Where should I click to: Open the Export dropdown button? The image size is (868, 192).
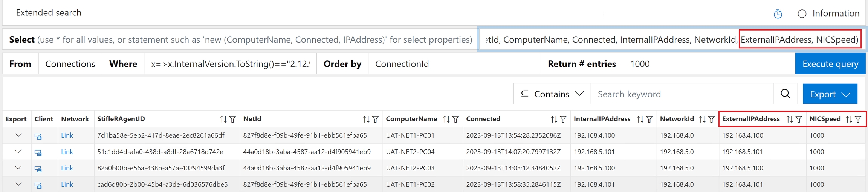[x=830, y=94]
